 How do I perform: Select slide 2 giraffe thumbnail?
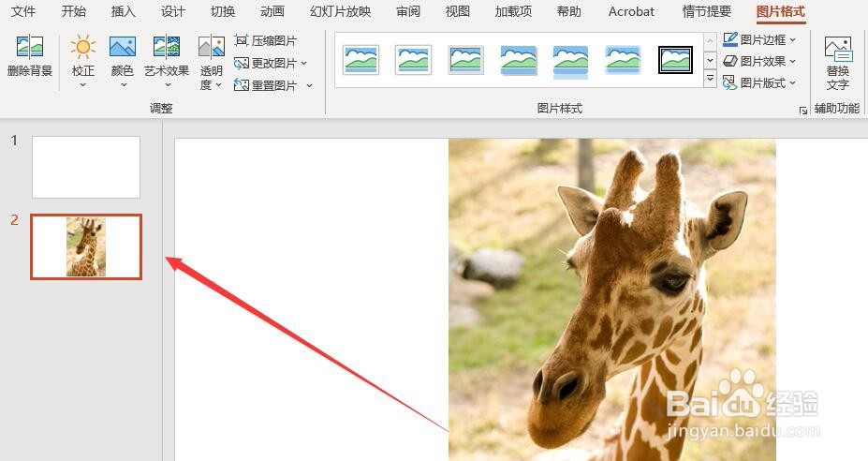pos(86,246)
